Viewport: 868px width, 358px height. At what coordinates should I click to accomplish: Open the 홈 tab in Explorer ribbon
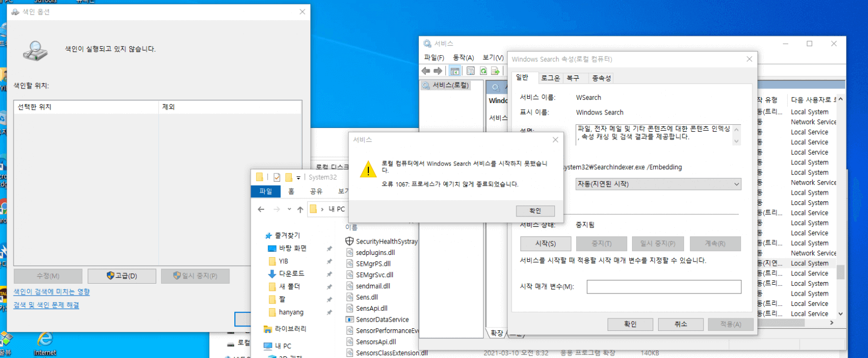pyautogui.click(x=291, y=191)
